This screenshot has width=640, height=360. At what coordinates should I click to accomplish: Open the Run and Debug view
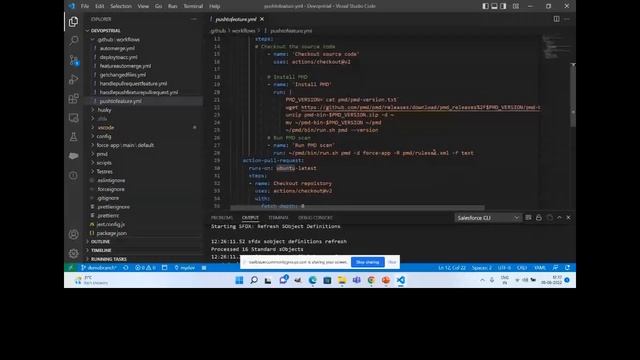(73, 79)
